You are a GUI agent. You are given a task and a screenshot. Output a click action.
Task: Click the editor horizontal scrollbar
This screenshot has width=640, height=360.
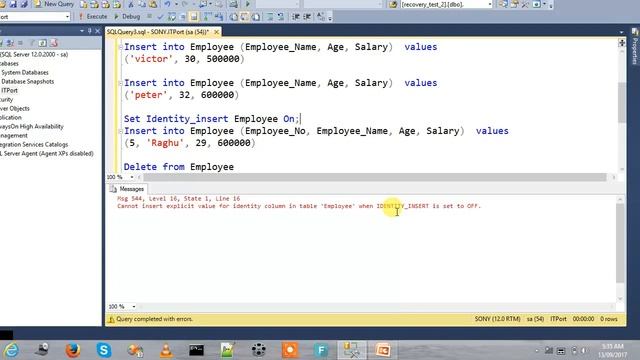click(x=375, y=177)
